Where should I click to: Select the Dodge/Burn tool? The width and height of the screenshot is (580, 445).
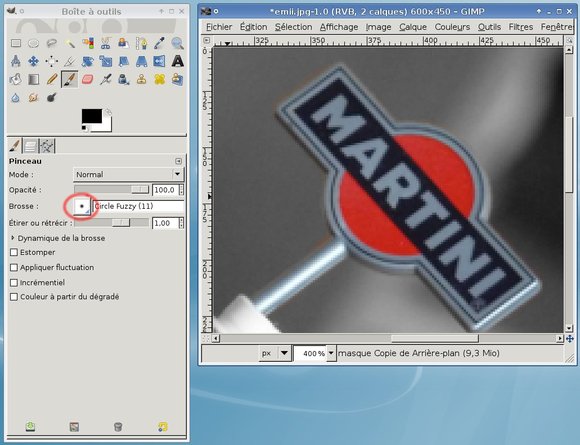click(52, 98)
